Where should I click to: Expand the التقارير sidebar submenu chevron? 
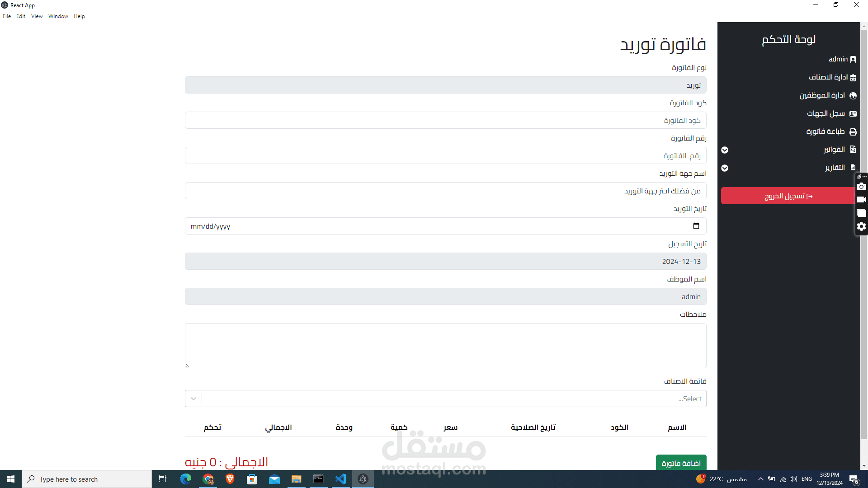pyautogui.click(x=725, y=168)
